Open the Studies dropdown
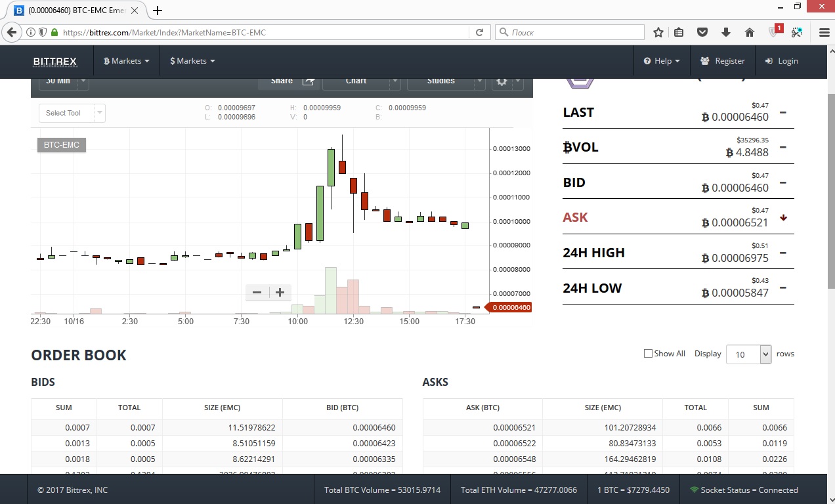This screenshot has height=504, width=835. [446, 81]
